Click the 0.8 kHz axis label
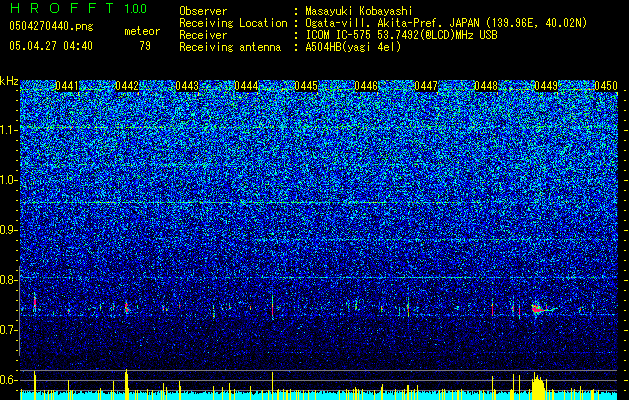Screen dimensions: 629x400 (7, 280)
